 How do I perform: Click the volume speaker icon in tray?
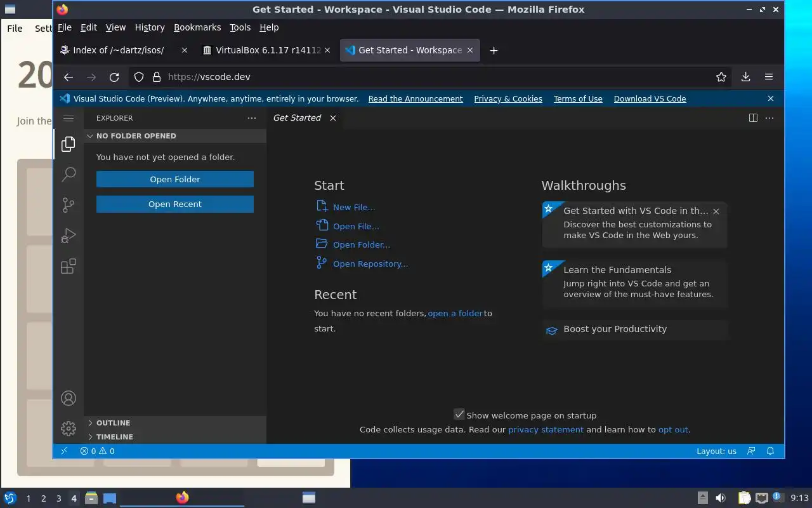[720, 498]
